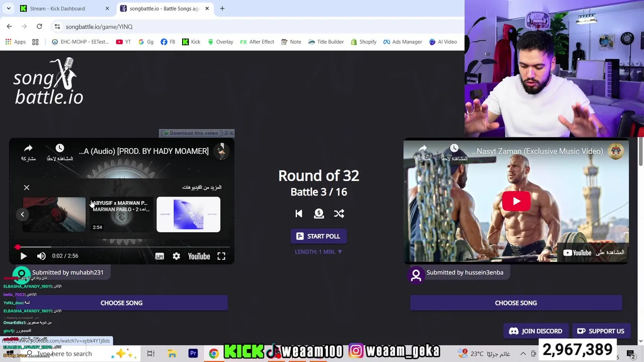Click Download this video button

[191, 133]
